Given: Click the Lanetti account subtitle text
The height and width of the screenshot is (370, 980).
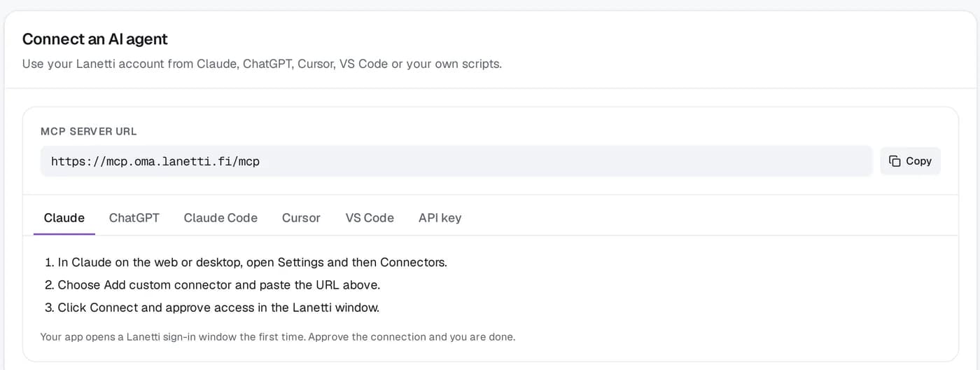Looking at the screenshot, I should (262, 64).
